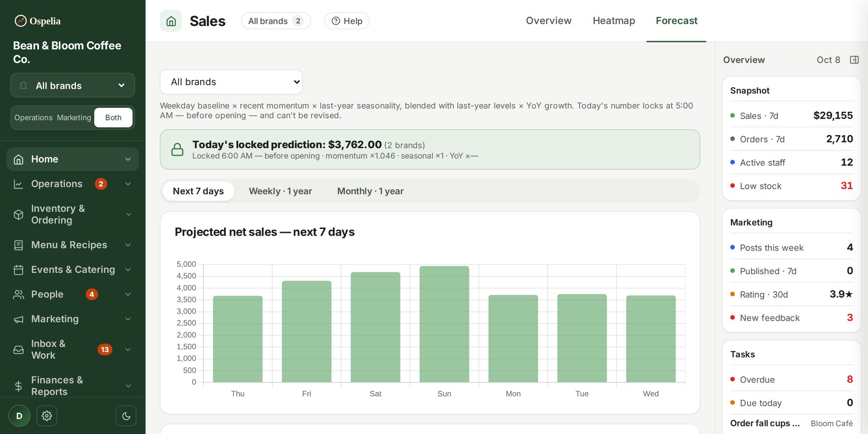The width and height of the screenshot is (868, 434).
Task: Click the lock icon in prediction banner
Action: [x=177, y=149]
